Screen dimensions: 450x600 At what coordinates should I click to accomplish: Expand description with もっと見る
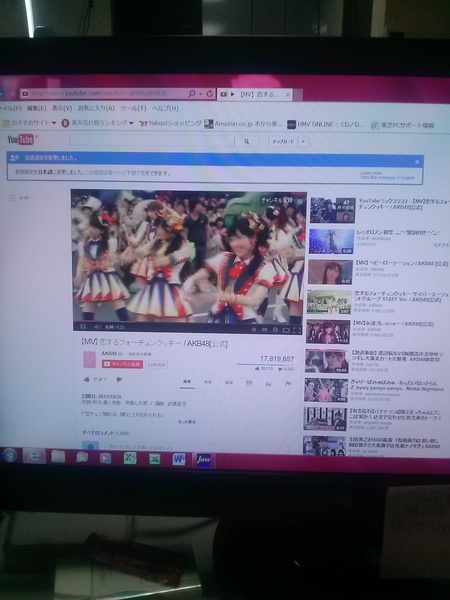click(186, 422)
